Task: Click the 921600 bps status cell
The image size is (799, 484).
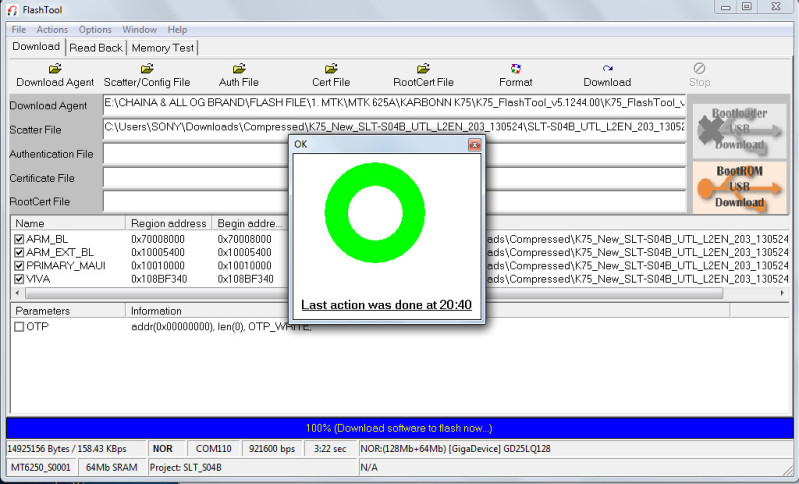Action: [x=272, y=449]
